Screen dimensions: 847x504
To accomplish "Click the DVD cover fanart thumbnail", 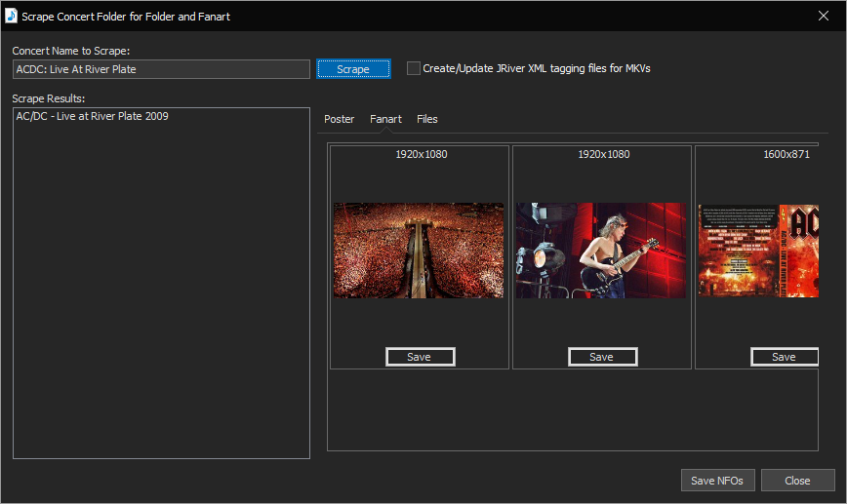I will (x=757, y=251).
